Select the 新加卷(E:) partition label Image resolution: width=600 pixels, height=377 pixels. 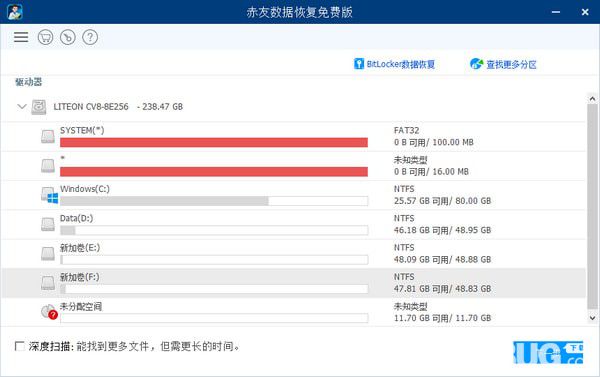point(80,248)
